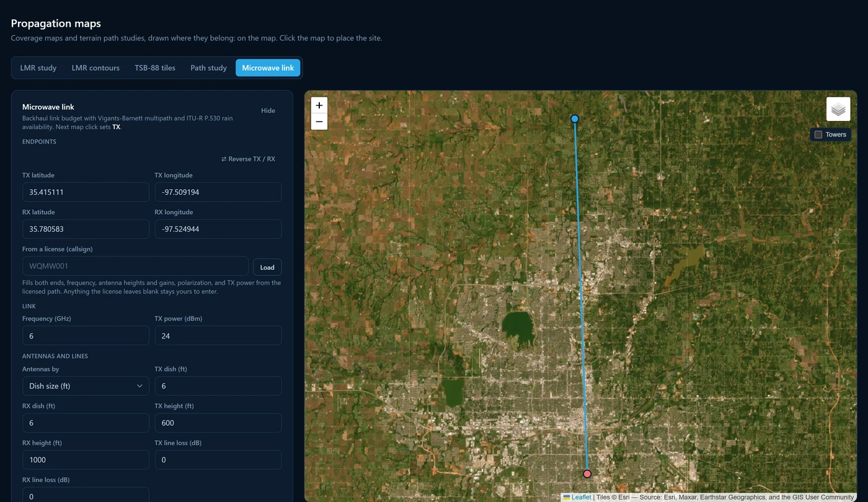Hide the Microwave link panel
Viewport: 868px width, 502px height.
coord(268,110)
